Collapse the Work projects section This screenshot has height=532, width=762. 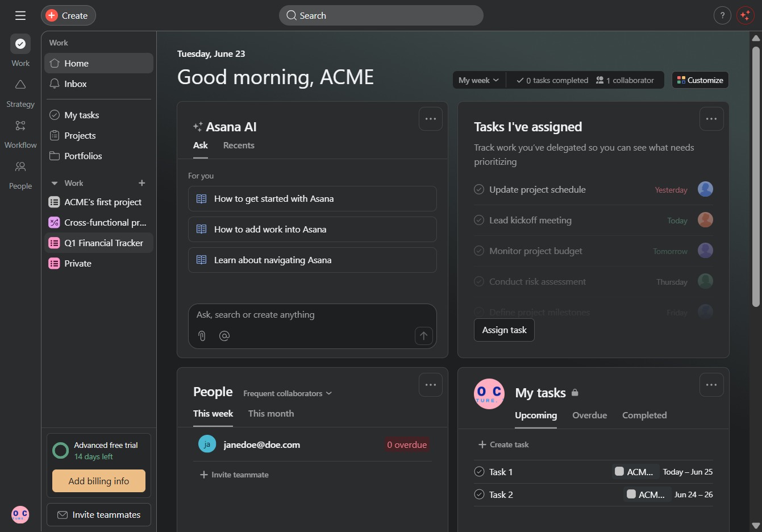tap(55, 183)
